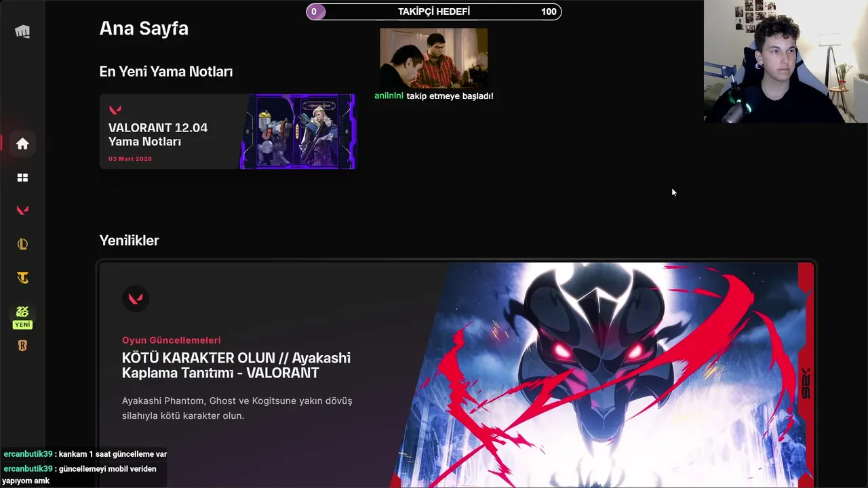Select the VALORANT sidebar icon
Screen dimensions: 868x488
pyautogui.click(x=22, y=211)
